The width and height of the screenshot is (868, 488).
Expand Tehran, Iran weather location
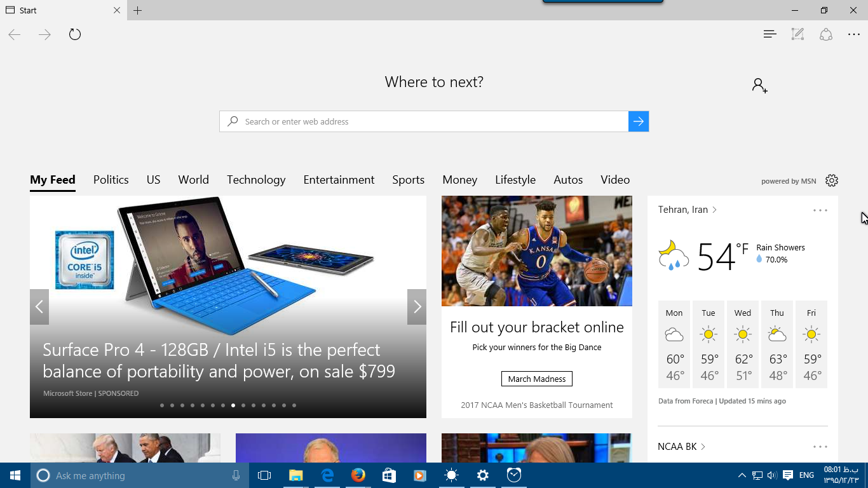click(688, 210)
